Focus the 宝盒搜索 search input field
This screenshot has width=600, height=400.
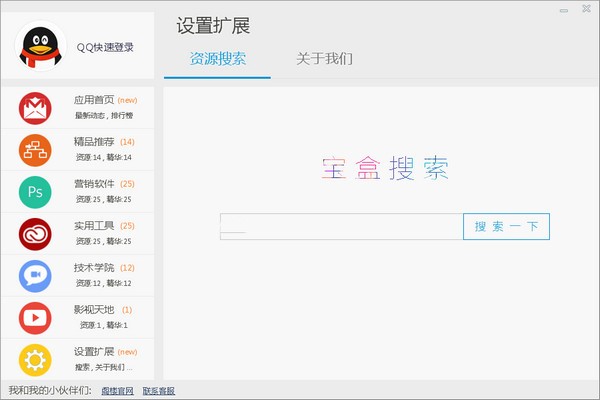pyautogui.click(x=341, y=227)
